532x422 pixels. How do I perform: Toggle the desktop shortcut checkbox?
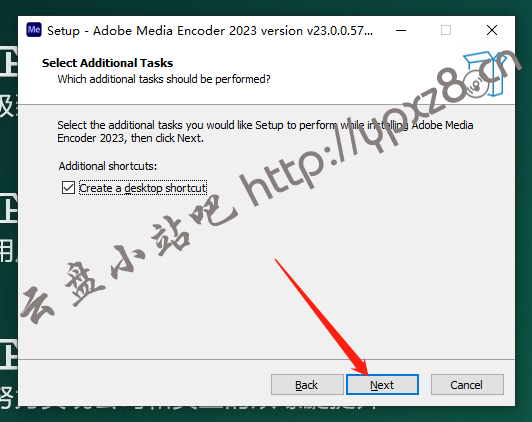(x=68, y=187)
